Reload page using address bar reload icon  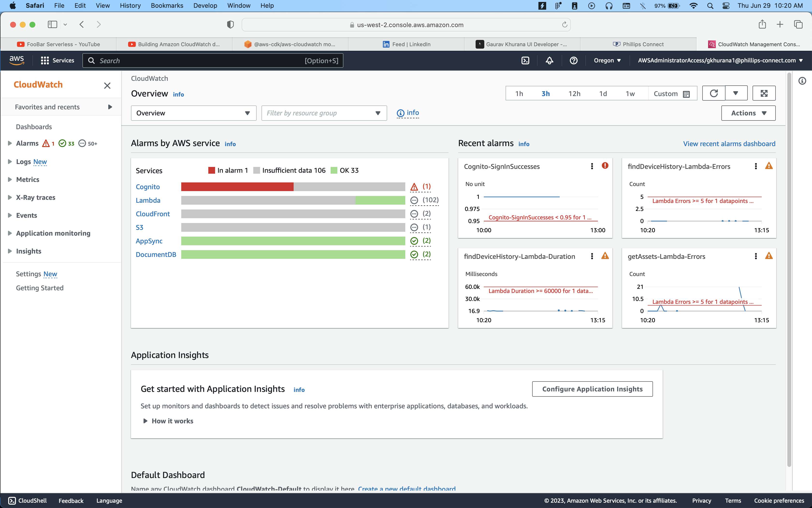click(x=564, y=24)
